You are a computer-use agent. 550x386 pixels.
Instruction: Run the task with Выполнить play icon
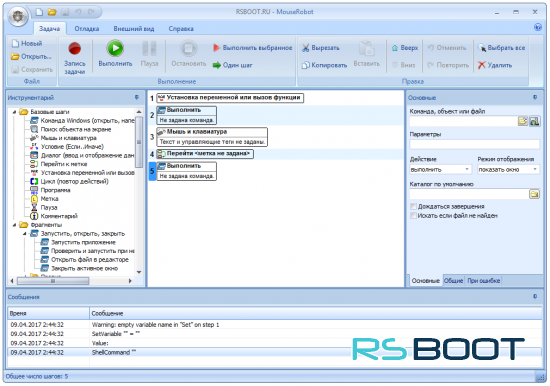pyautogui.click(x=115, y=48)
